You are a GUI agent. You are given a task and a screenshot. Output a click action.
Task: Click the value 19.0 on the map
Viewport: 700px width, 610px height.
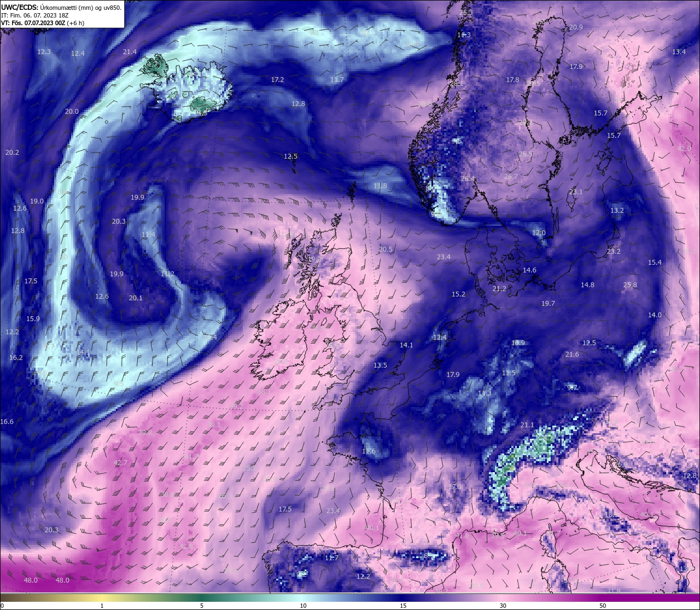click(x=37, y=201)
